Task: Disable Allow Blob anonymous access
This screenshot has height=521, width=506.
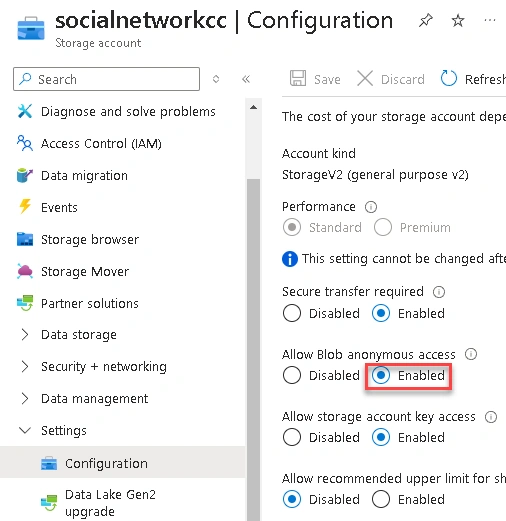Action: pyautogui.click(x=292, y=375)
